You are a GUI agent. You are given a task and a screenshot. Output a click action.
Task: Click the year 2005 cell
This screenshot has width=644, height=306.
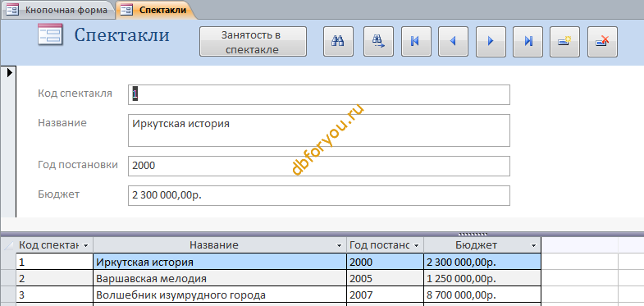386,278
